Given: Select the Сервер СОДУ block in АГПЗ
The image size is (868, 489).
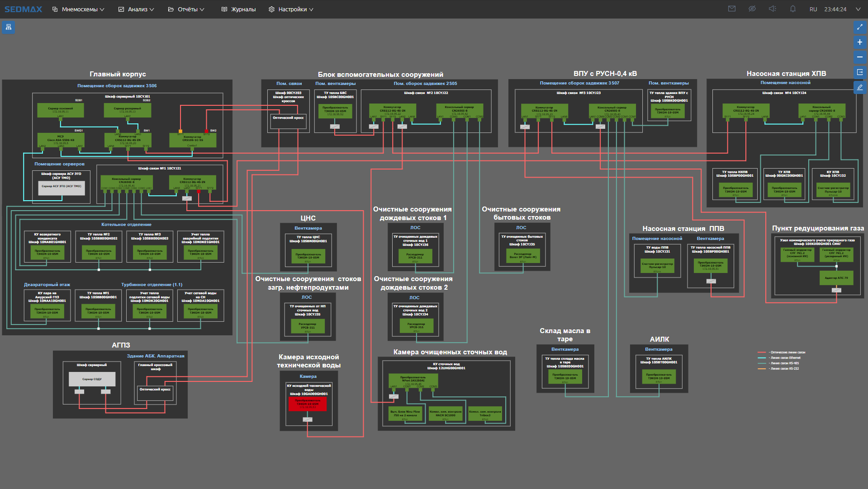Looking at the screenshot, I should click(x=92, y=379).
